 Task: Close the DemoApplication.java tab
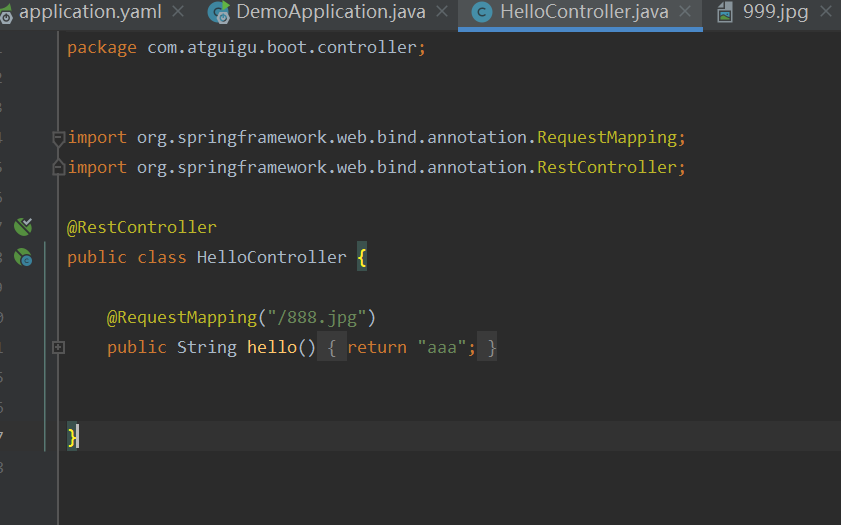[x=442, y=11]
